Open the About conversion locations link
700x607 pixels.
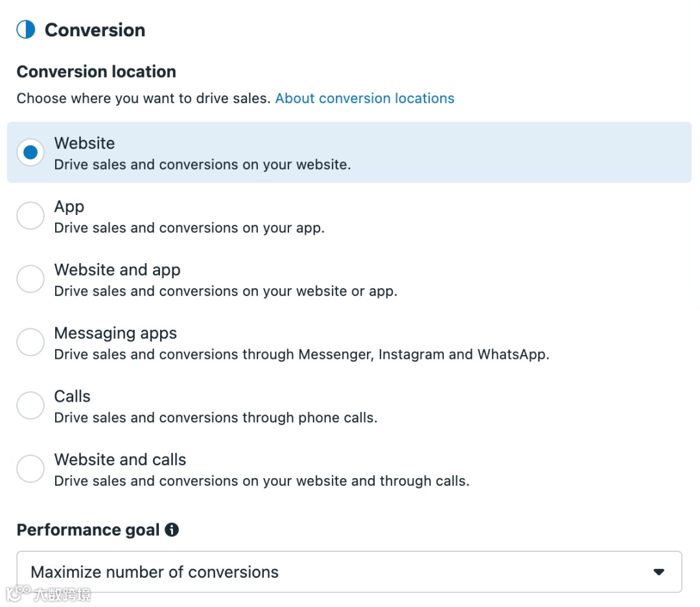click(365, 98)
